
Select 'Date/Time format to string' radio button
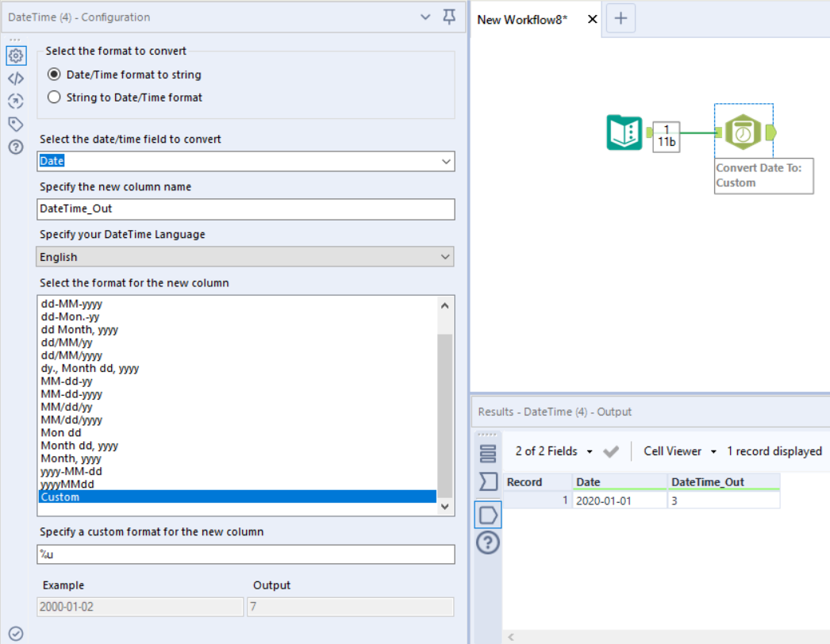point(54,75)
